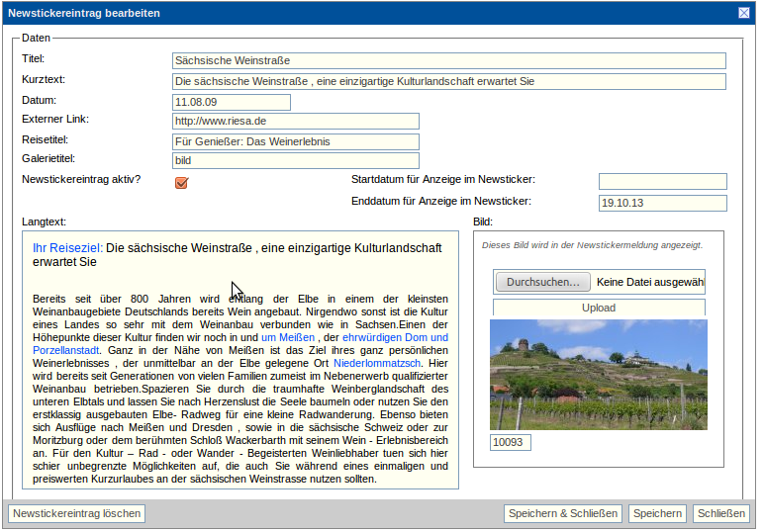Toggle the Newstickereintrag aktiv checkbox

[181, 182]
